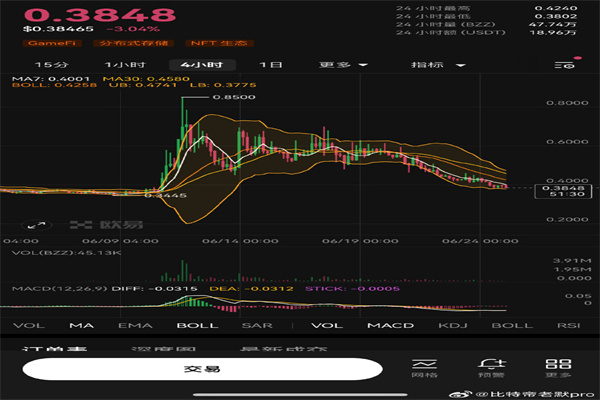Enable the RSI sub-chart indicator
Viewport: 600px width, 400px height.
point(570,325)
